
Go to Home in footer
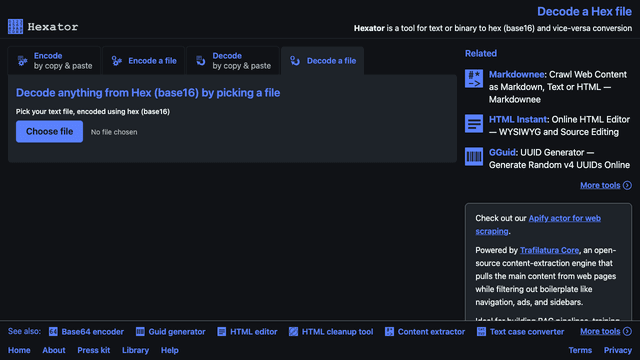point(19,350)
